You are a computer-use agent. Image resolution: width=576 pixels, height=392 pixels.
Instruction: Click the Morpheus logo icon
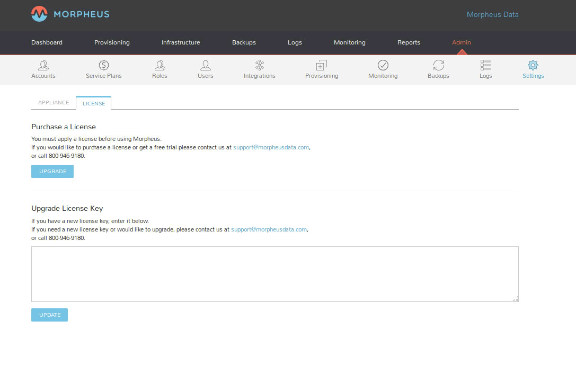click(39, 14)
